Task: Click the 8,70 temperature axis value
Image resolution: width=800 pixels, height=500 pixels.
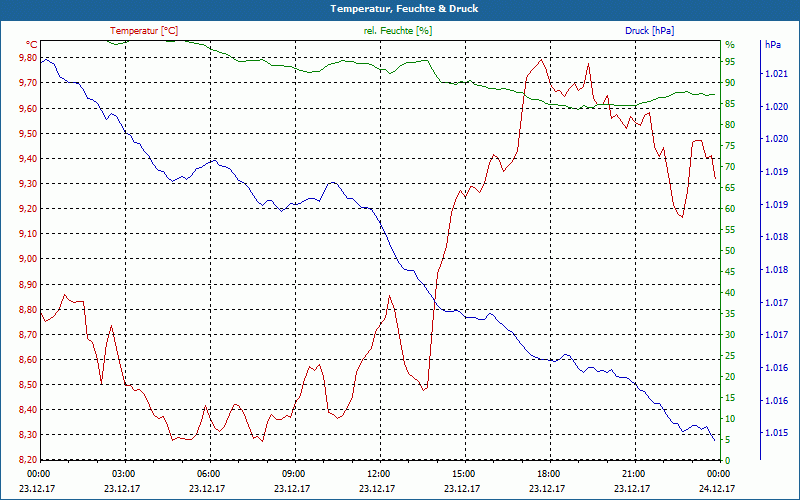Action: [x=28, y=335]
